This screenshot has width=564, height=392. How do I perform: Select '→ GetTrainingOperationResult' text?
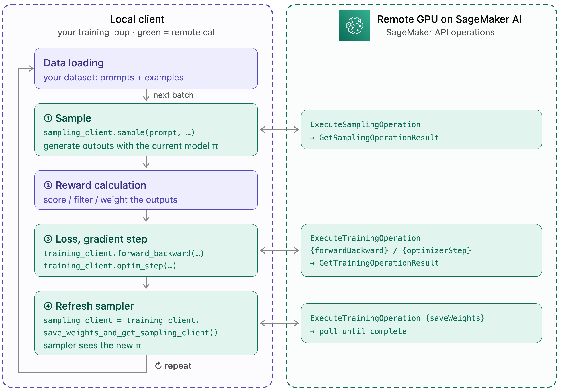click(x=374, y=263)
